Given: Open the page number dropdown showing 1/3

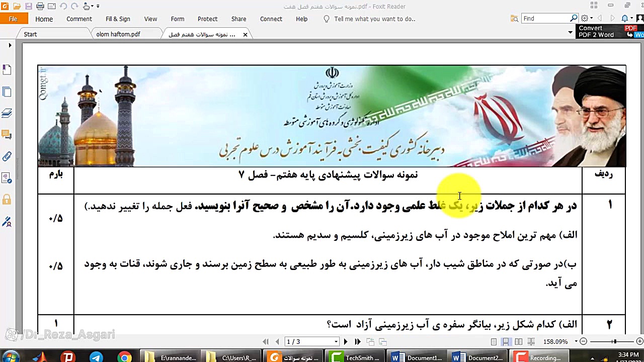Looking at the screenshot, I should point(335,341).
